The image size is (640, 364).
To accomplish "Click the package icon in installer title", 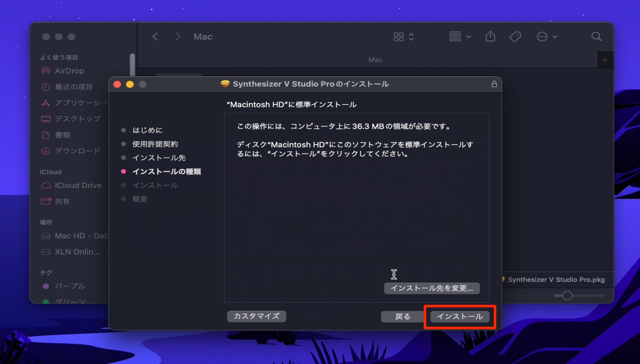I will point(225,84).
